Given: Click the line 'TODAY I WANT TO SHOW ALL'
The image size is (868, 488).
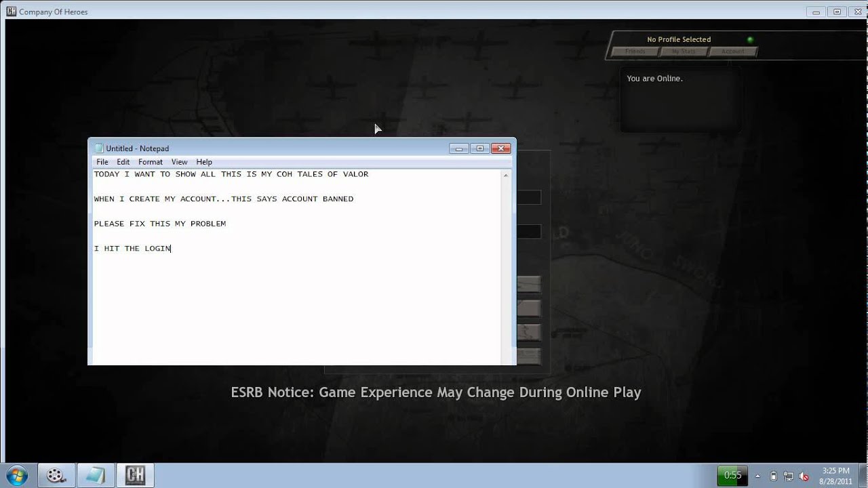Looking at the screenshot, I should point(231,174).
